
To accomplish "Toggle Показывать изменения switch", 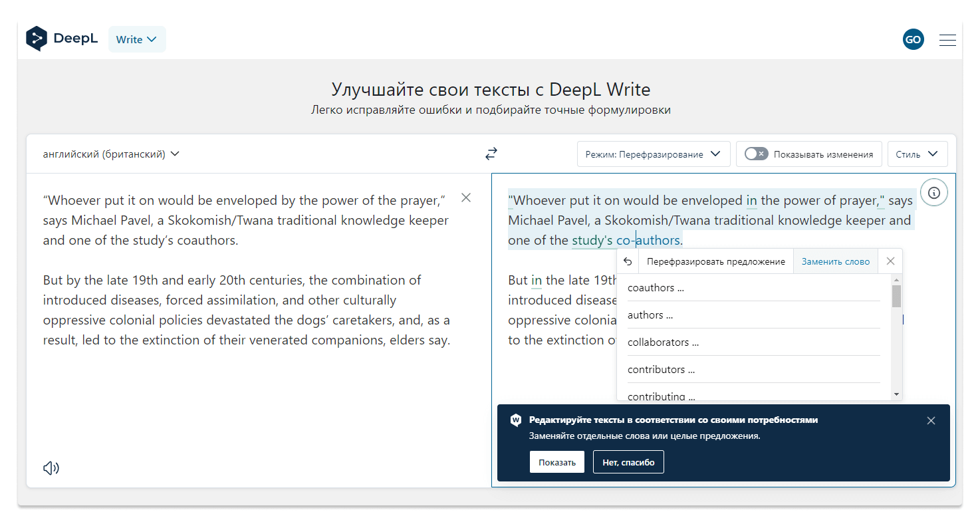I will (756, 154).
